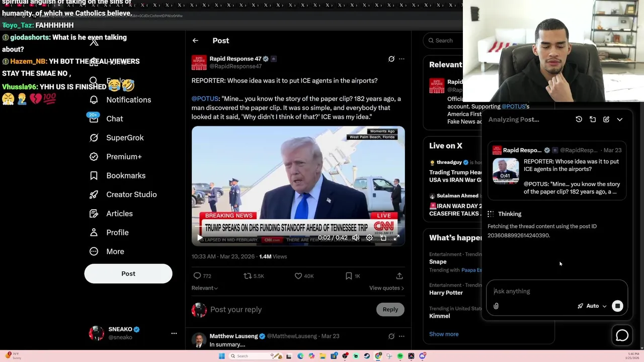The width and height of the screenshot is (644, 362).
Task: Click the Bookmarks sidebar icon
Action: click(94, 175)
